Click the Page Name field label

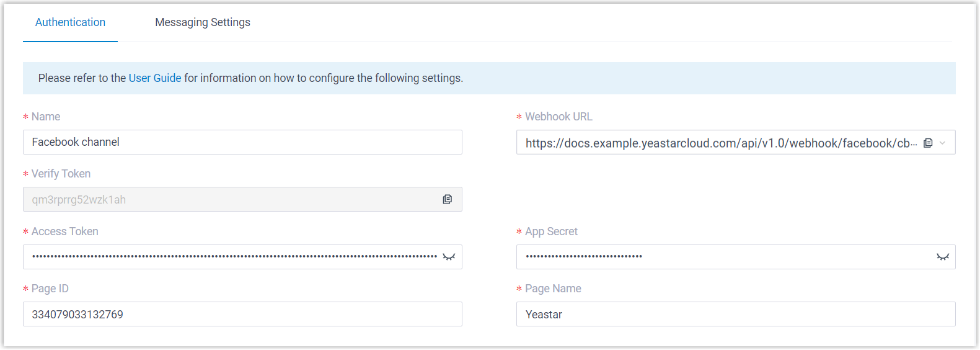(553, 289)
